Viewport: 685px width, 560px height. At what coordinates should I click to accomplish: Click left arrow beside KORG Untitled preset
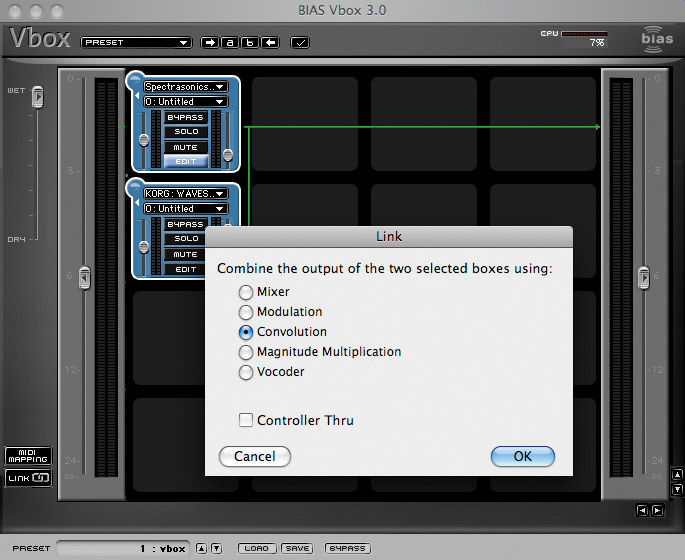click(137, 203)
